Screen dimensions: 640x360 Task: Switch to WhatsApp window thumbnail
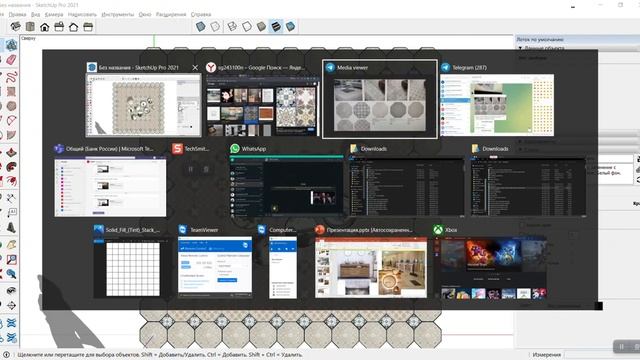pyautogui.click(x=286, y=186)
